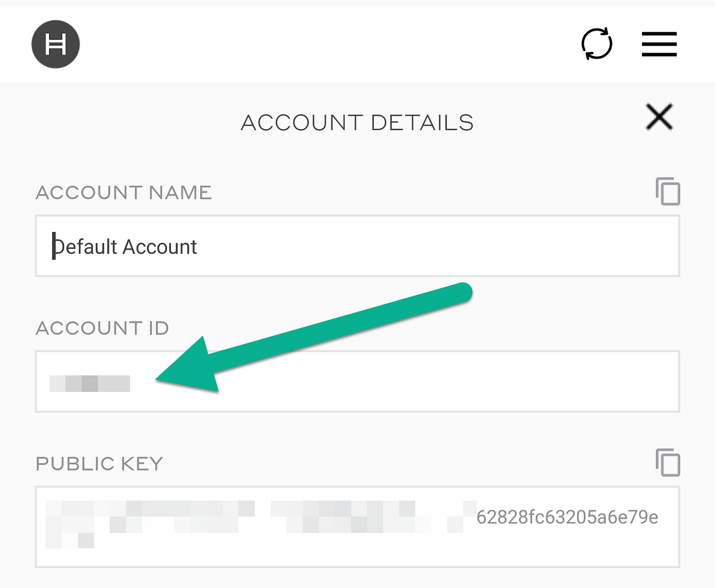Select the Hedera wallet home icon
This screenshot has height=588, width=715.
pos(55,44)
